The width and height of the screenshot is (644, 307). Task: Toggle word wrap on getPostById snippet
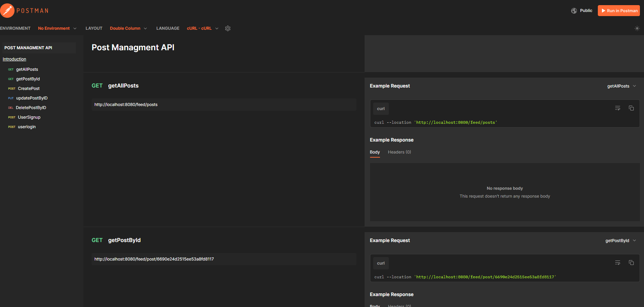(x=618, y=263)
